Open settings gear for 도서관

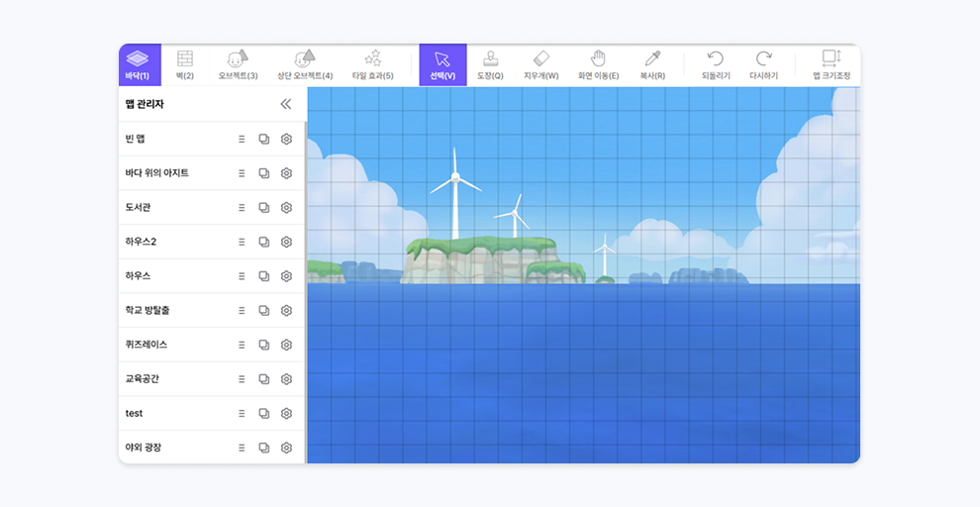tap(286, 208)
